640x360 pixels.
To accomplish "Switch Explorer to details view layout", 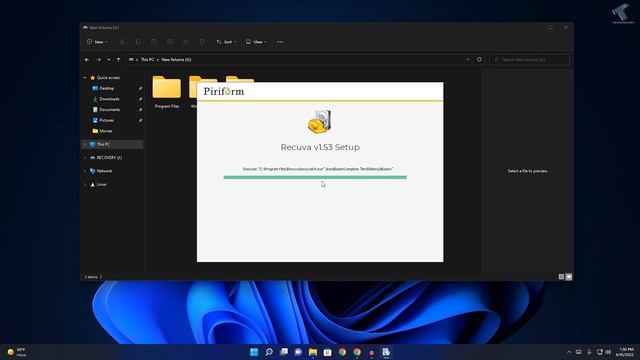I will (561, 277).
